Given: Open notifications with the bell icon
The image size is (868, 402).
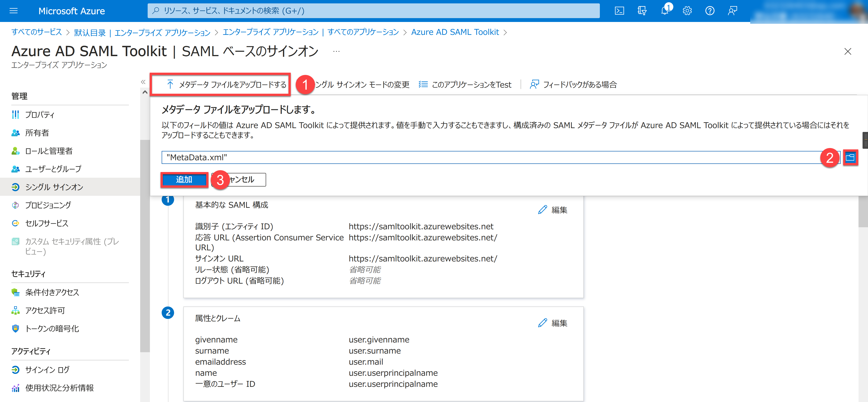Looking at the screenshot, I should (665, 10).
